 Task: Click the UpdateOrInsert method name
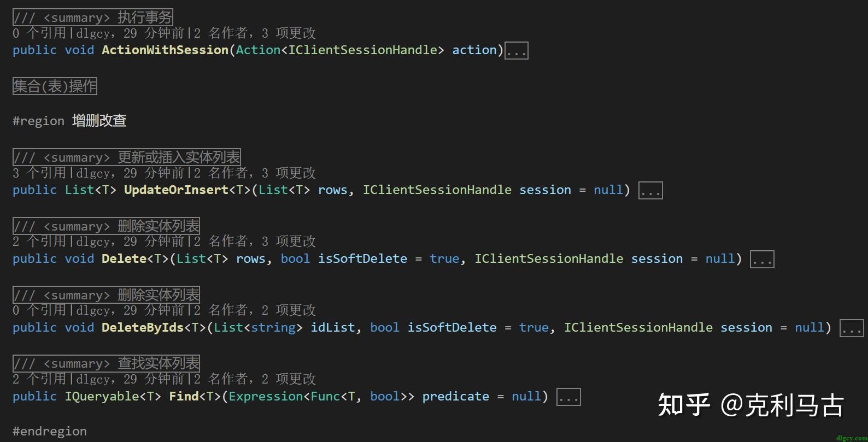tap(176, 190)
